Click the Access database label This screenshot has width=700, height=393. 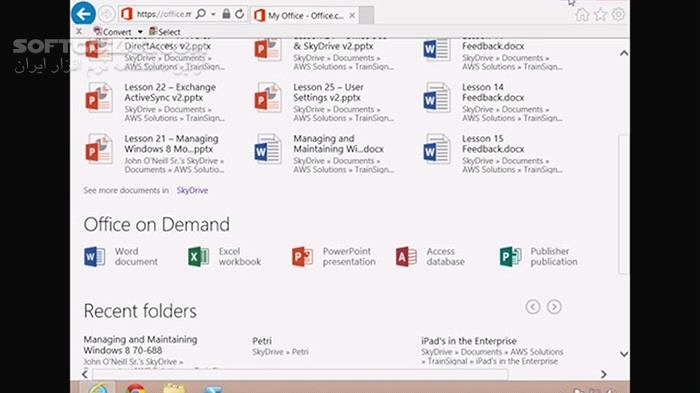[445, 256]
